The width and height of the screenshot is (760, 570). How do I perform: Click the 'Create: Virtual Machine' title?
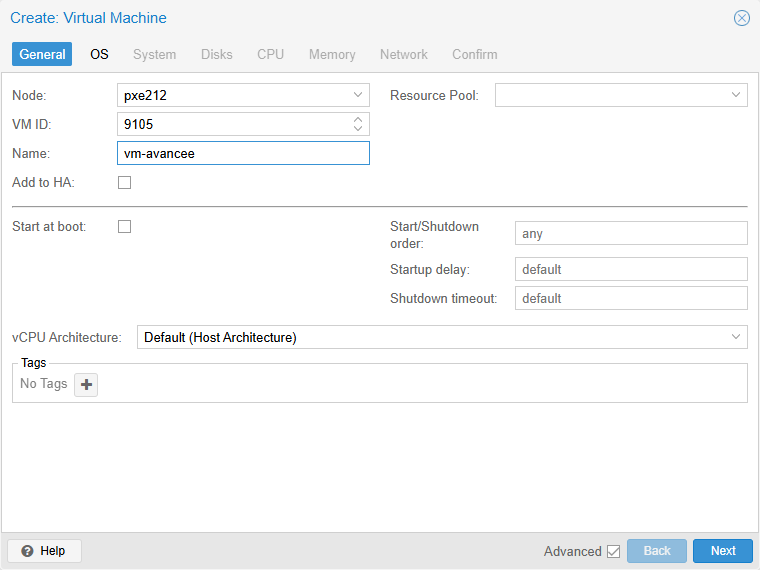coord(88,18)
